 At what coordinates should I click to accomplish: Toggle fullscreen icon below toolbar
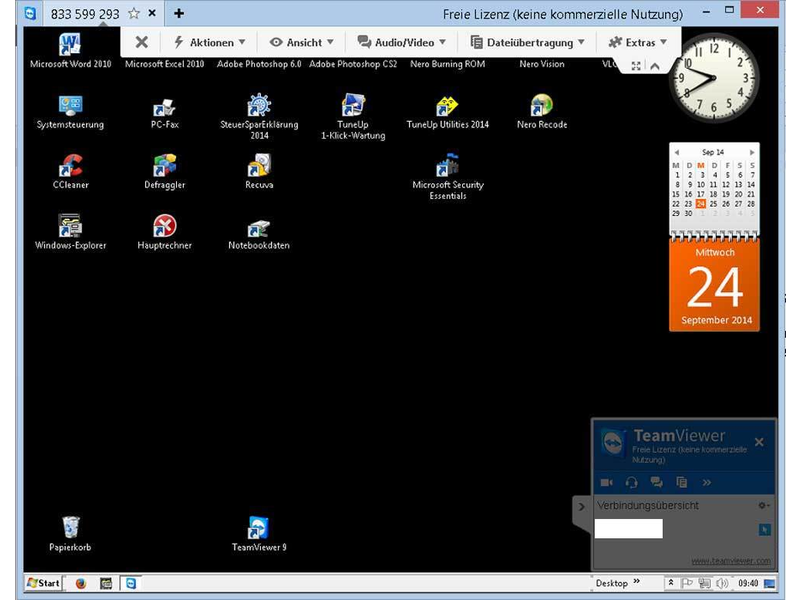coord(636,66)
